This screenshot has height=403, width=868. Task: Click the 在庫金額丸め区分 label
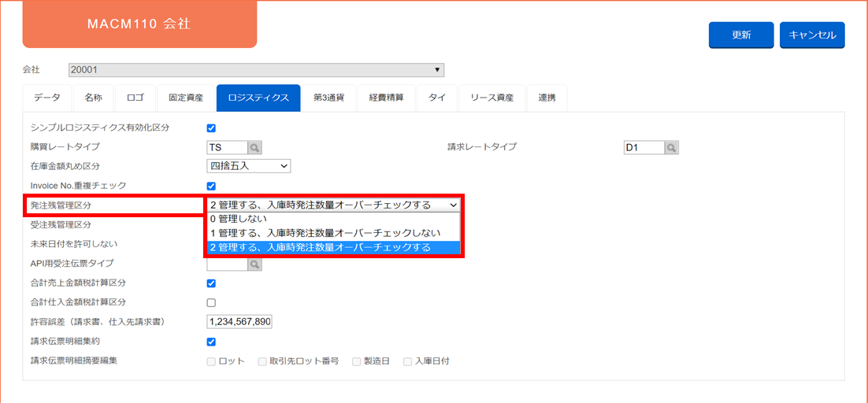pos(65,166)
